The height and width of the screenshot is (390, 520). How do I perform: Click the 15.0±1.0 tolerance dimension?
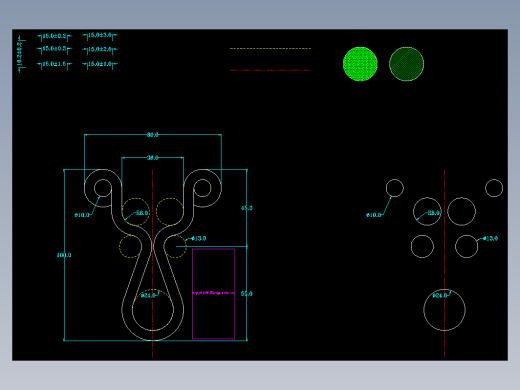tap(100, 64)
